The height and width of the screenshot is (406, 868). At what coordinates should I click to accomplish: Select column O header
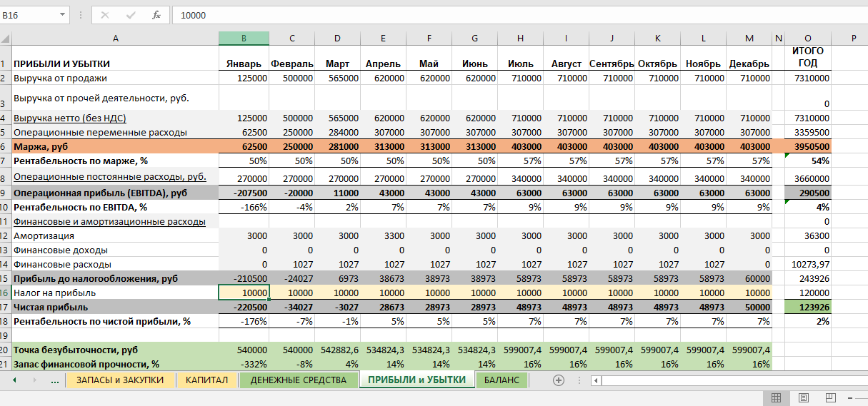807,38
